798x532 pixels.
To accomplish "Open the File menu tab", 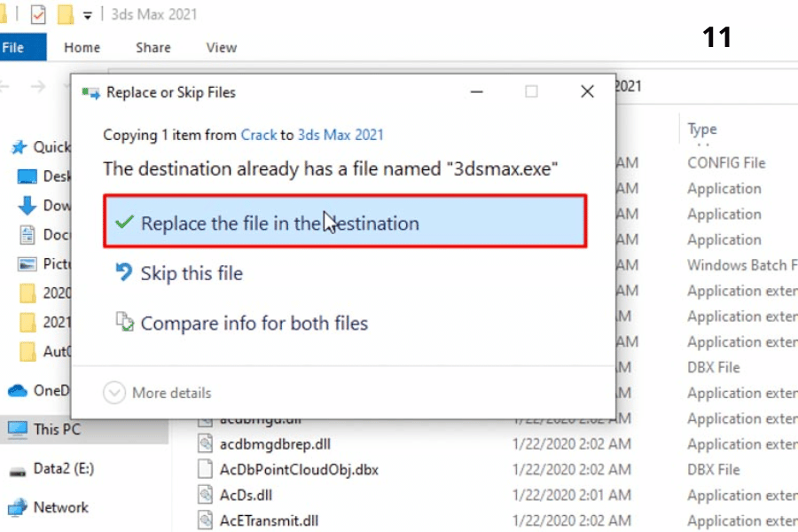I will click(13, 48).
